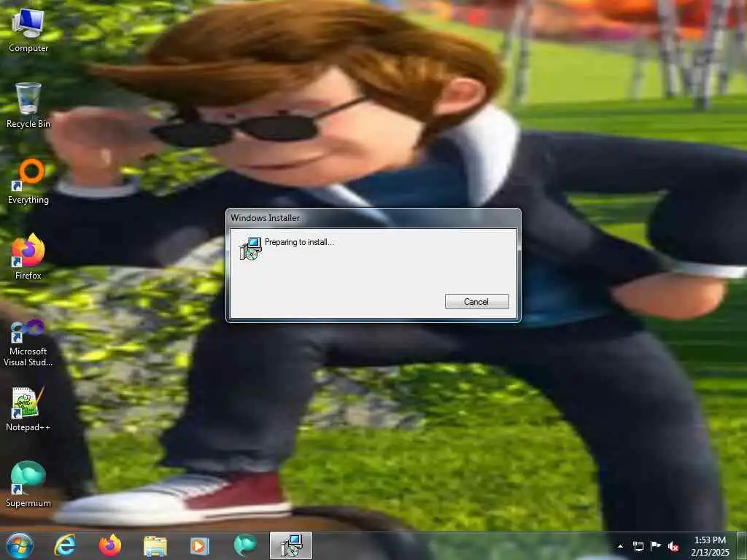Select Microsoft Visual Studio desktop shortcut
The height and width of the screenshot is (560, 747).
pyautogui.click(x=28, y=343)
